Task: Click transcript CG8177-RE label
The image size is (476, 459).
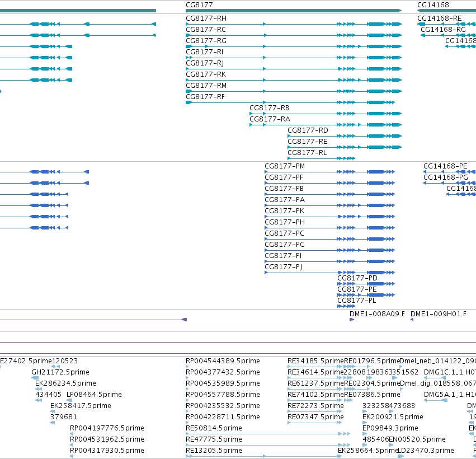Action: pos(308,142)
